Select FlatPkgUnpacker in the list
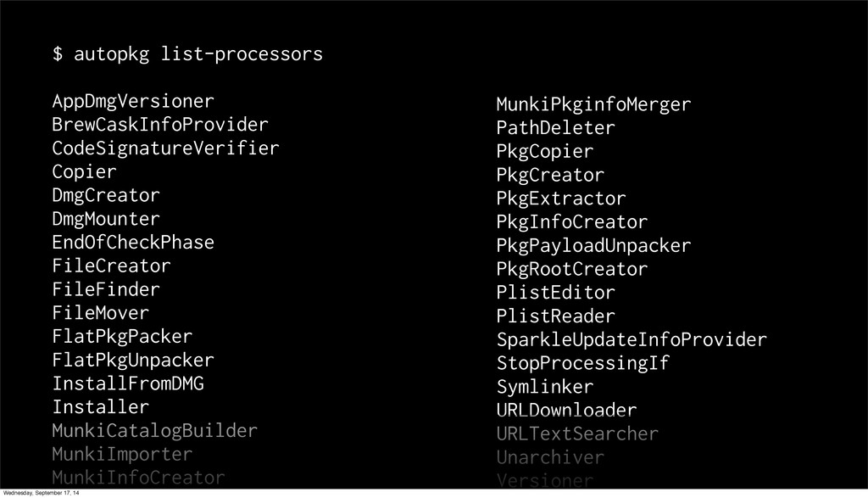This screenshot has height=498, width=868. point(133,360)
